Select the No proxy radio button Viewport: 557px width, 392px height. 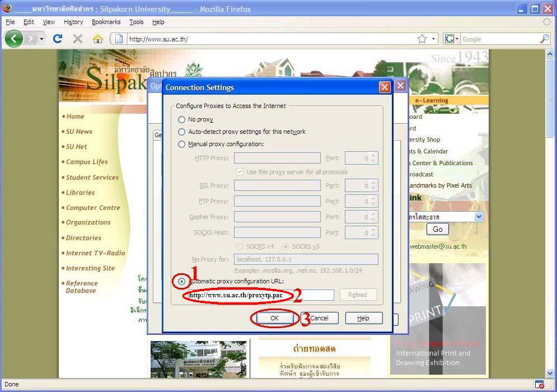tap(181, 119)
